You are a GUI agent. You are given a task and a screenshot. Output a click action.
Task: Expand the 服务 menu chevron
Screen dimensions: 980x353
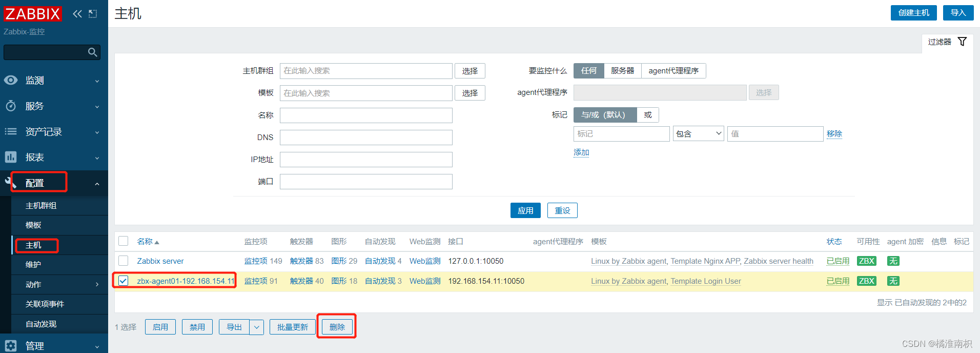(x=97, y=107)
